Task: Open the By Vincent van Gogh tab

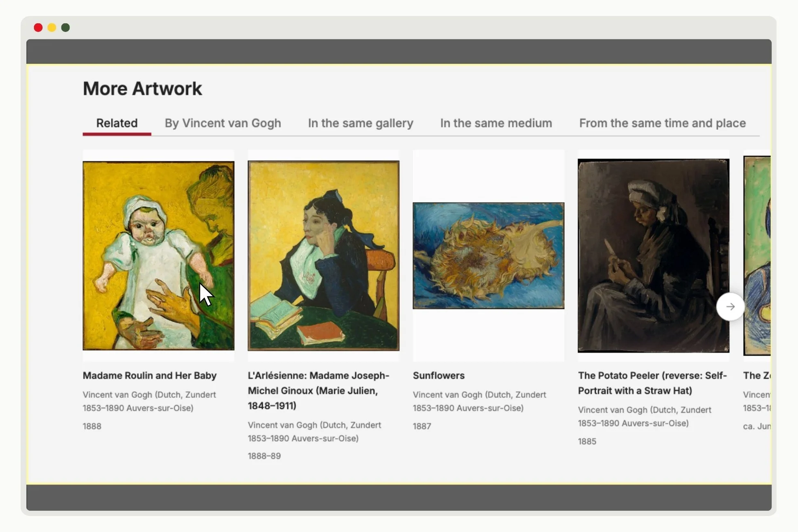Action: [223, 123]
